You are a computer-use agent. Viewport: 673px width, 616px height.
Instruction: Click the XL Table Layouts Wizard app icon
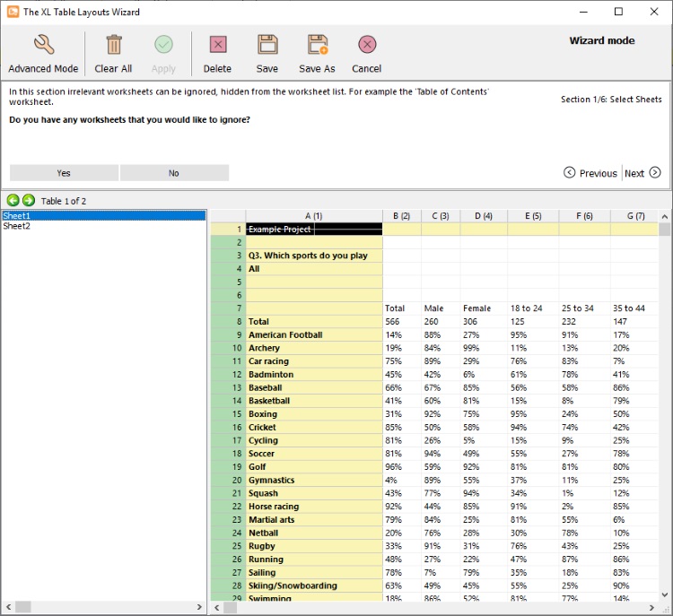[13, 12]
